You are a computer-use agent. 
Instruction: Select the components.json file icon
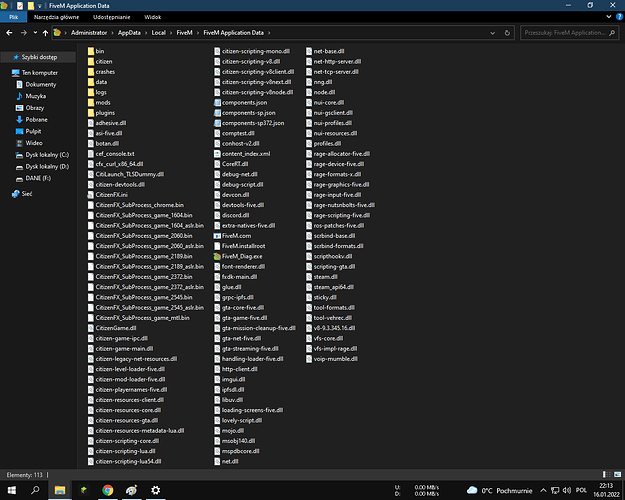point(217,102)
